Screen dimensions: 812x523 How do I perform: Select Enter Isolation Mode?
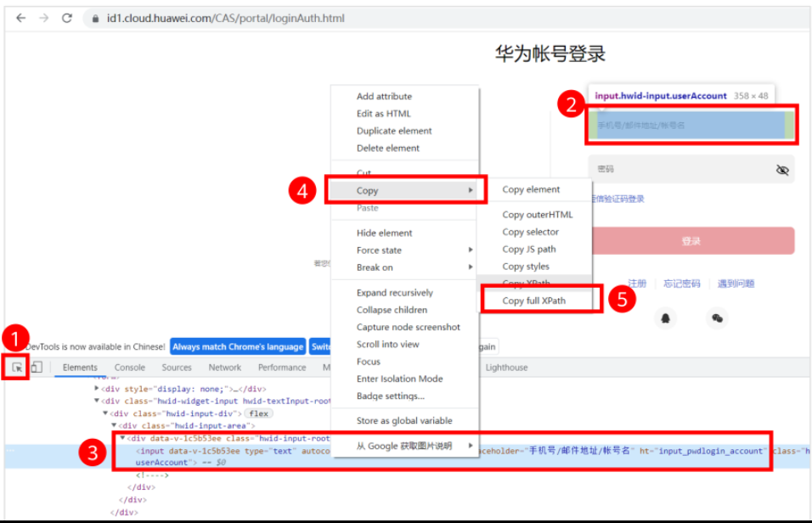399,379
